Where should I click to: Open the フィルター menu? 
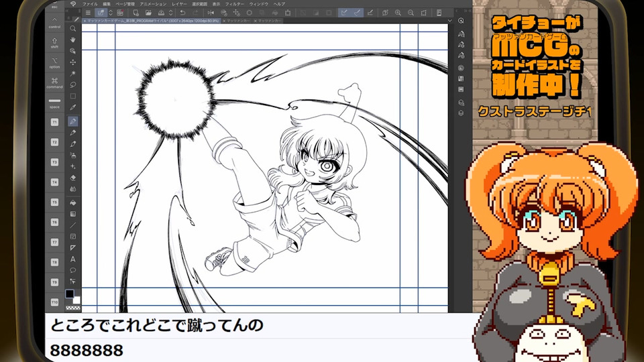pyautogui.click(x=235, y=4)
